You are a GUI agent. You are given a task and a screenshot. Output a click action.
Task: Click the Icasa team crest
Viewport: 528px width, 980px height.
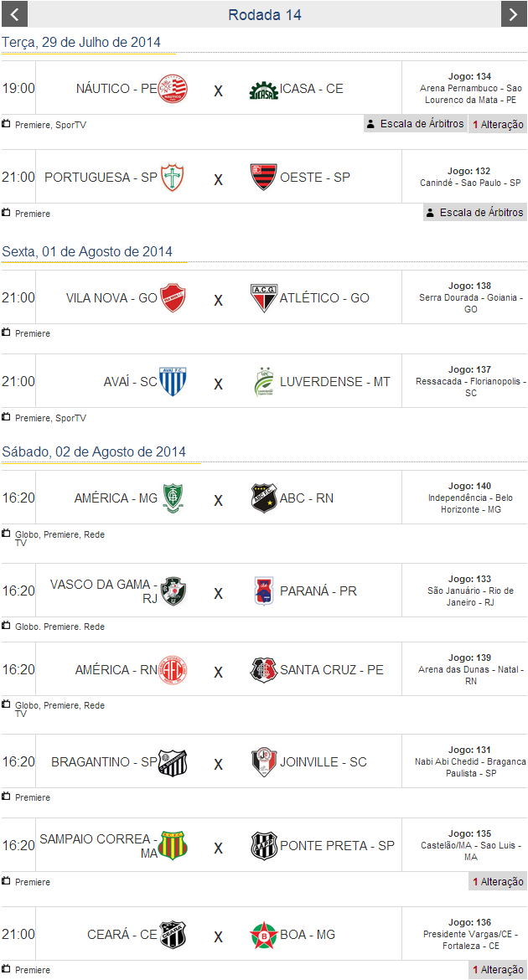click(x=263, y=90)
